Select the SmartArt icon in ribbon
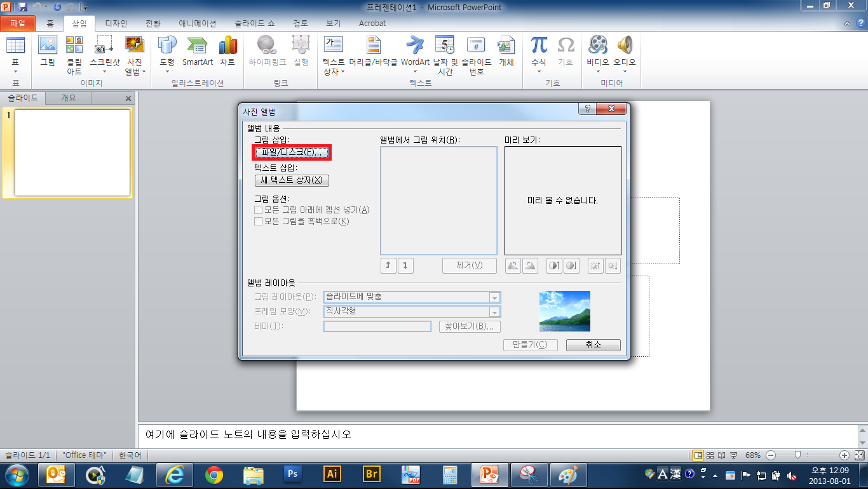The width and height of the screenshot is (868, 489). (x=198, y=52)
